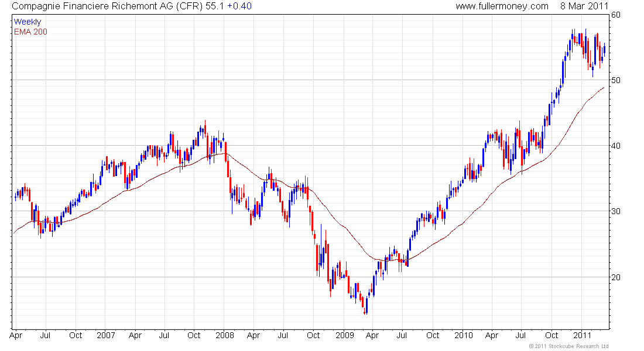
Task: Click the y-axis label '20'
Action: (x=616, y=277)
